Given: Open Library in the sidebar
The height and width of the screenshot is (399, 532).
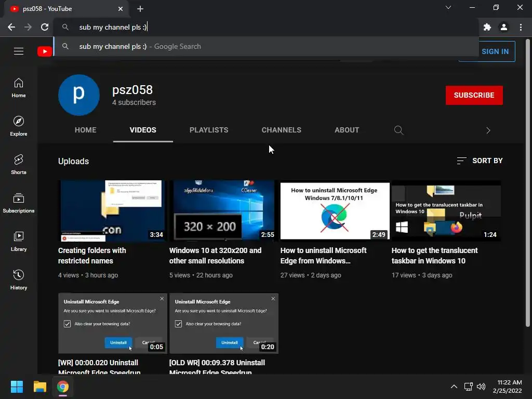Looking at the screenshot, I should tap(19, 242).
